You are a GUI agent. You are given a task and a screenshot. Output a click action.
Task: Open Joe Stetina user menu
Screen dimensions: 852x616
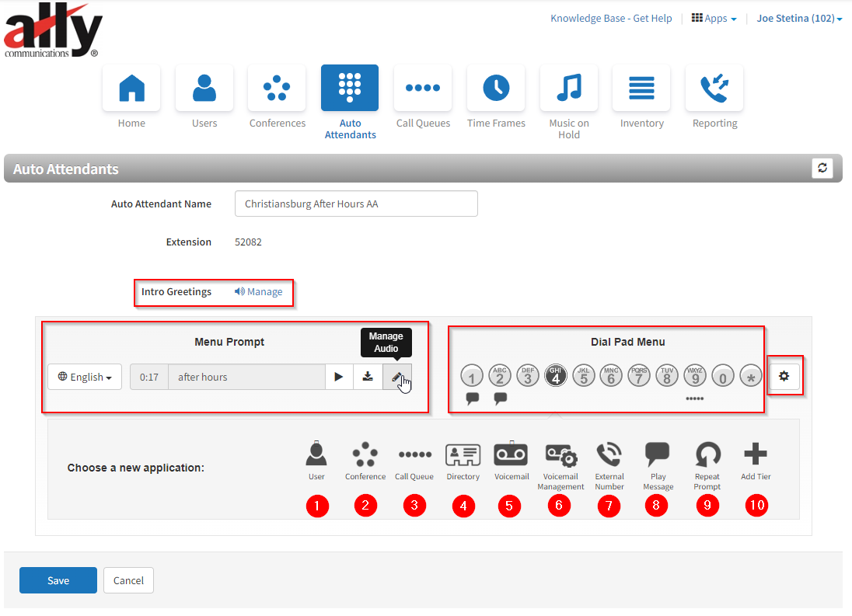click(799, 19)
